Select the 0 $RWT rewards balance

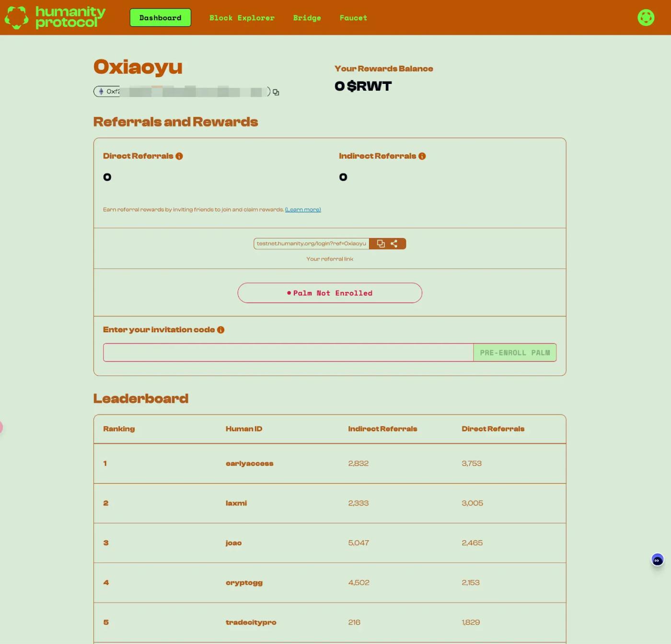coord(363,86)
